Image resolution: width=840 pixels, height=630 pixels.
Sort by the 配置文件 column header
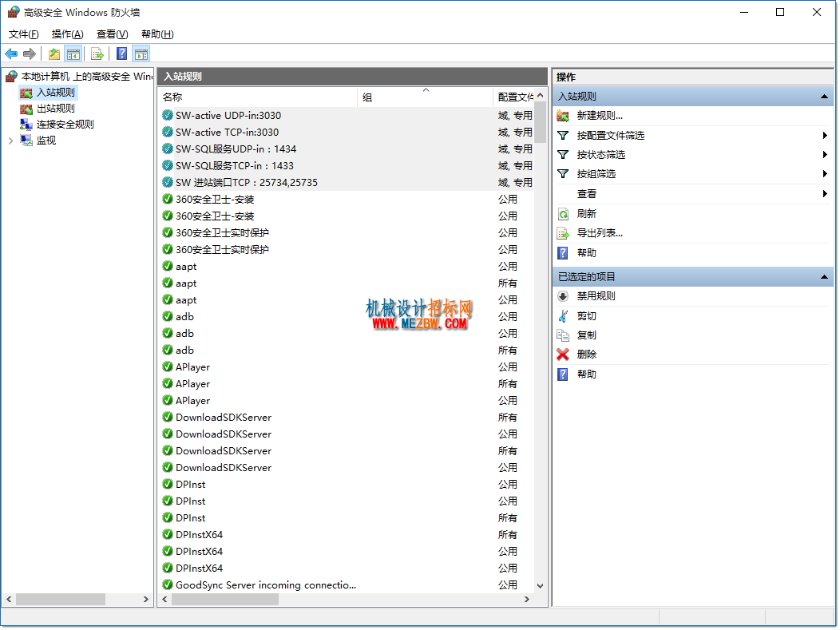click(x=513, y=97)
